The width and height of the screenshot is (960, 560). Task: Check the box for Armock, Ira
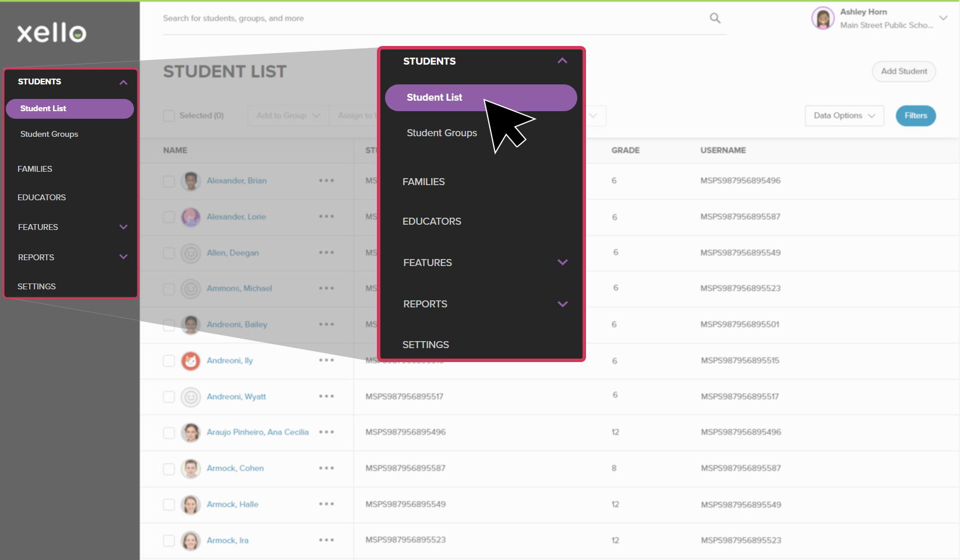(x=169, y=541)
